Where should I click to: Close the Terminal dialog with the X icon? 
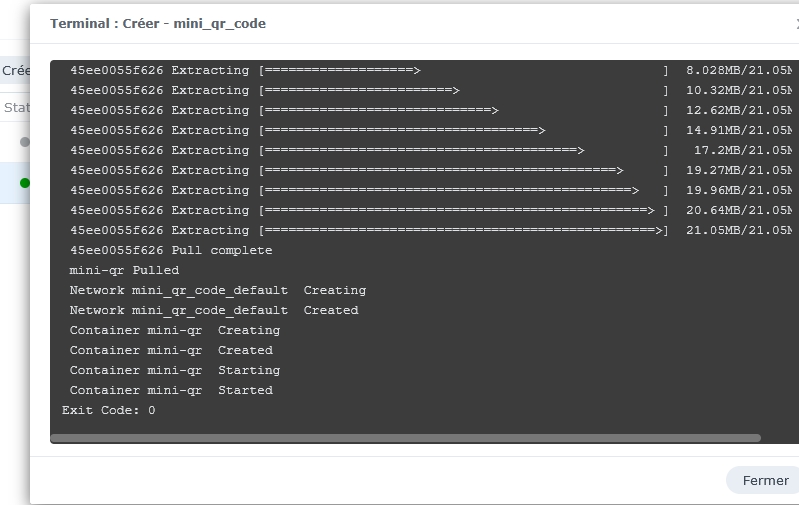(796, 24)
